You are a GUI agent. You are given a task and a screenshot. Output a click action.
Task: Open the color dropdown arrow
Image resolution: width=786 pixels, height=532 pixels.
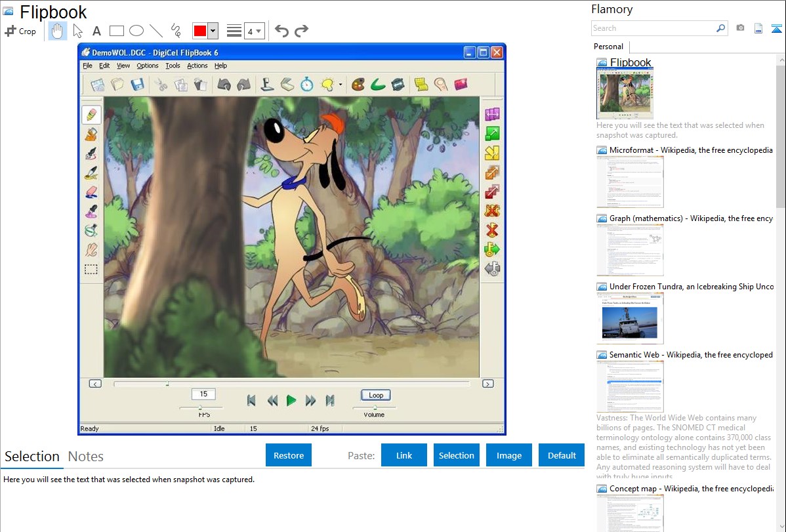pos(213,31)
